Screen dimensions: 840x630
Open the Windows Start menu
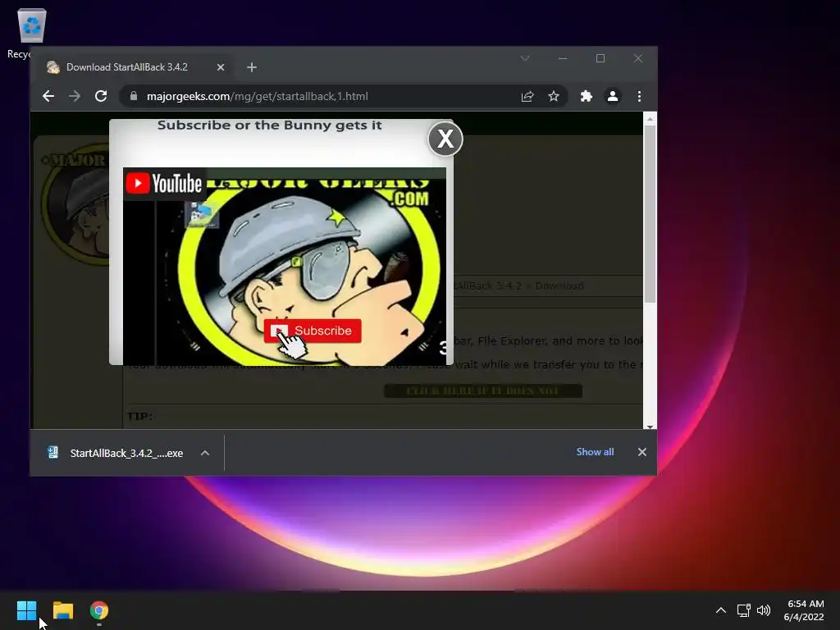[26, 610]
